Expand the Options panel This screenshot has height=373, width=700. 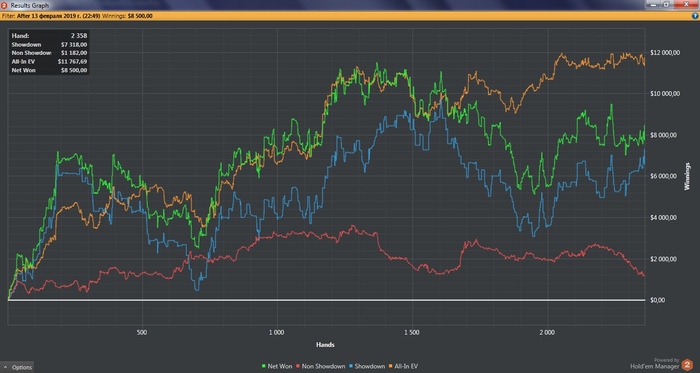17,367
